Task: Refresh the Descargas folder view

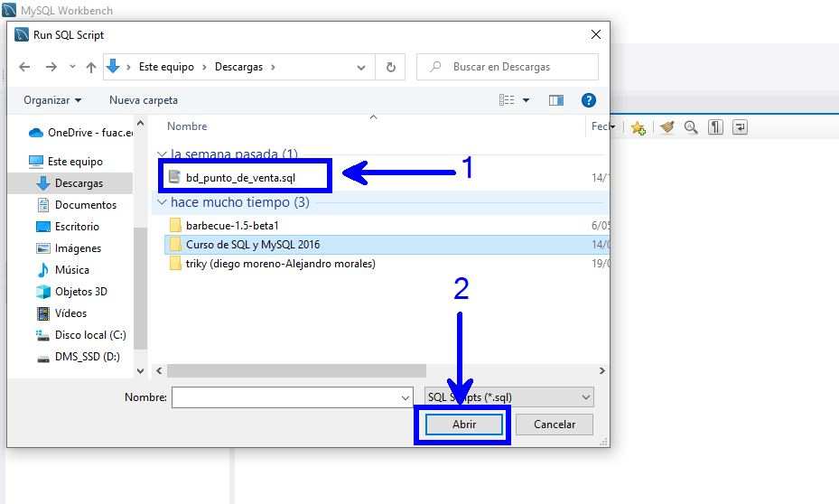Action: click(x=391, y=67)
